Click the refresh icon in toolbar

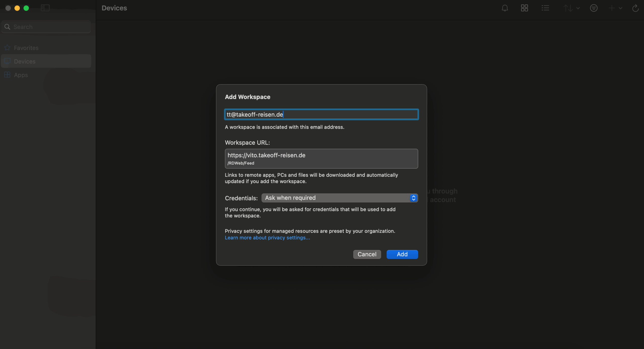(635, 8)
